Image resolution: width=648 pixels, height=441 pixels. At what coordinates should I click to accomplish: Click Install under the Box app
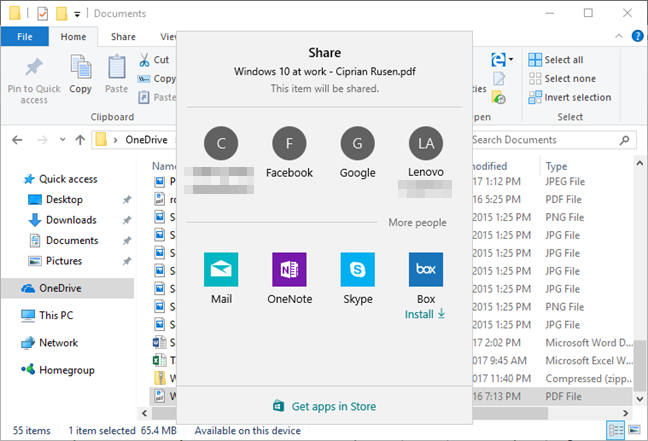tap(425, 314)
